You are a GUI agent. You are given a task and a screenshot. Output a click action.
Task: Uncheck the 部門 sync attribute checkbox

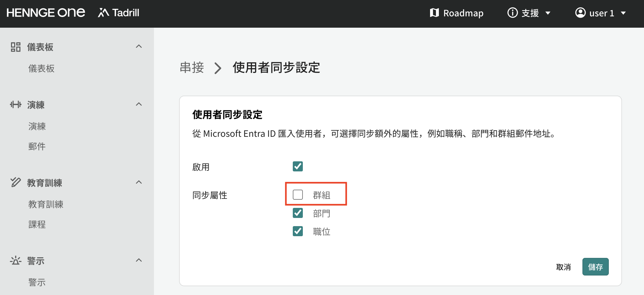click(298, 213)
